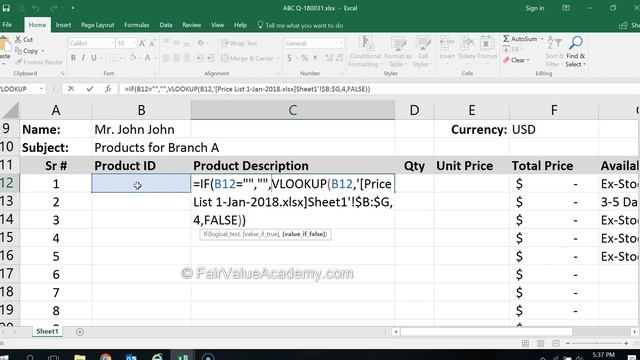Viewport: 640px width, 360px height.
Task: Click the horizontal scrollbar thumb
Action: point(487,332)
